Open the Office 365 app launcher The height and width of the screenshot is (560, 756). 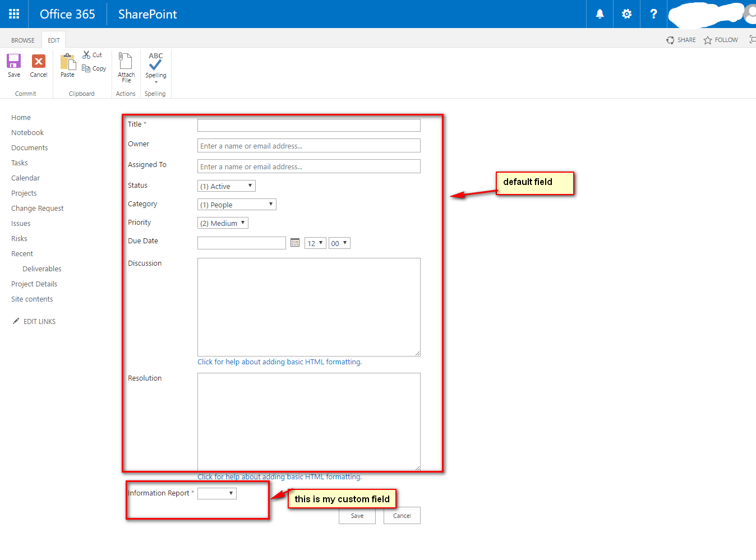pos(14,14)
